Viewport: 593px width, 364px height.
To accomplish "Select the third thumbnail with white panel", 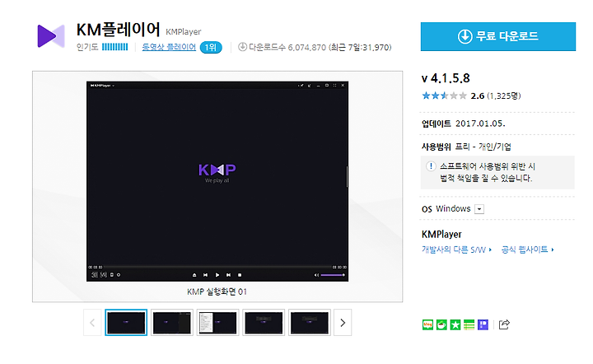I will (x=217, y=323).
